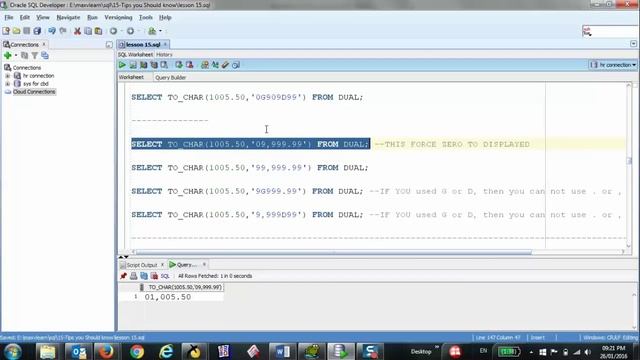Open Google Chrome from the taskbar

click(137, 351)
